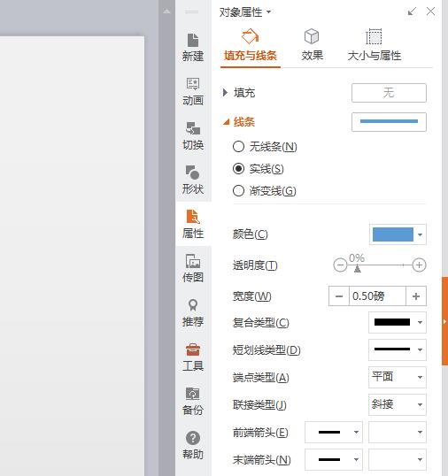Decrease transparency with the minus circle
Screen dimensions: 448x476
(340, 265)
